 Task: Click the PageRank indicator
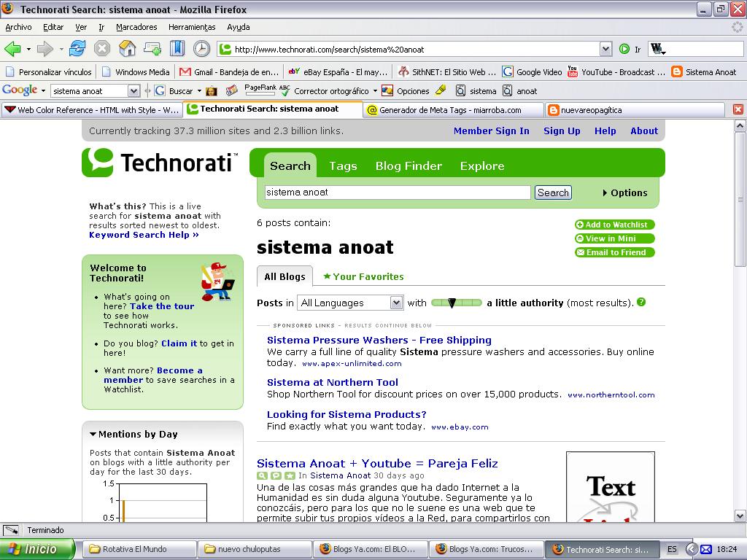[260, 90]
